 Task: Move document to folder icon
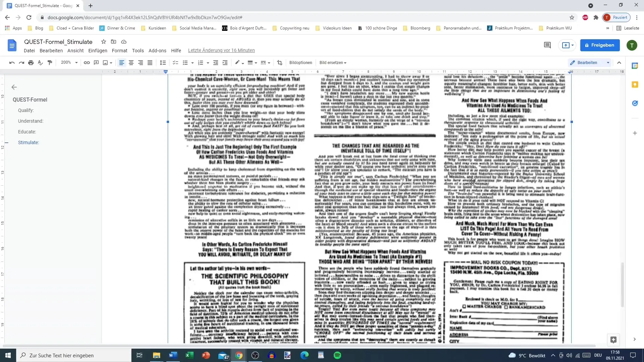tap(114, 42)
